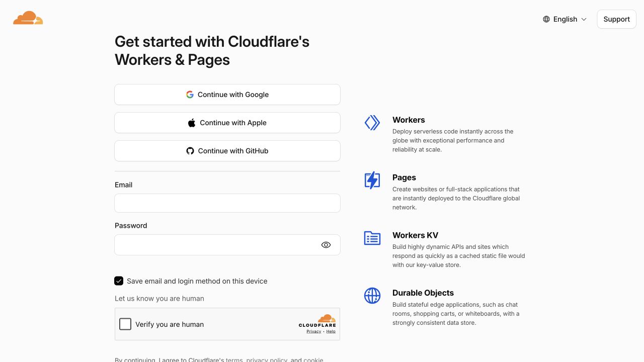Click the "Email" field label
The height and width of the screenshot is (362, 644).
[x=123, y=185]
